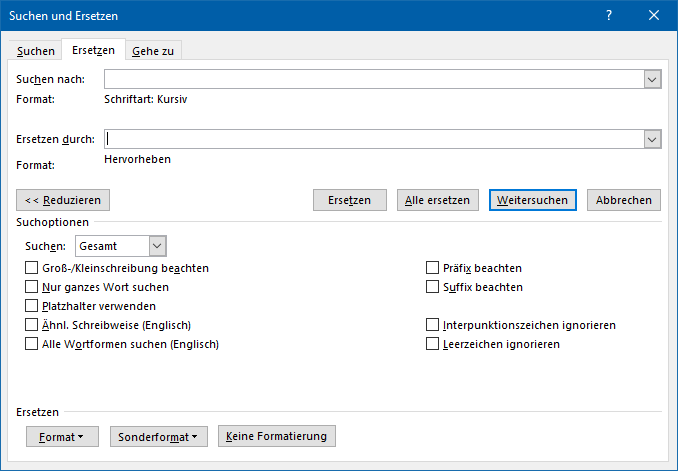
Task: Open the Sonderformat menu button
Action: (159, 437)
